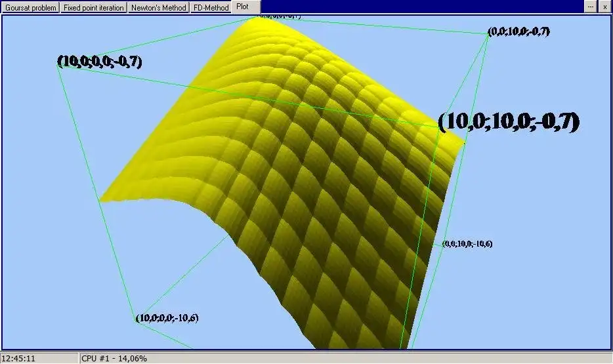Close the window with the x button
The width and height of the screenshot is (613, 364).
[604, 7]
